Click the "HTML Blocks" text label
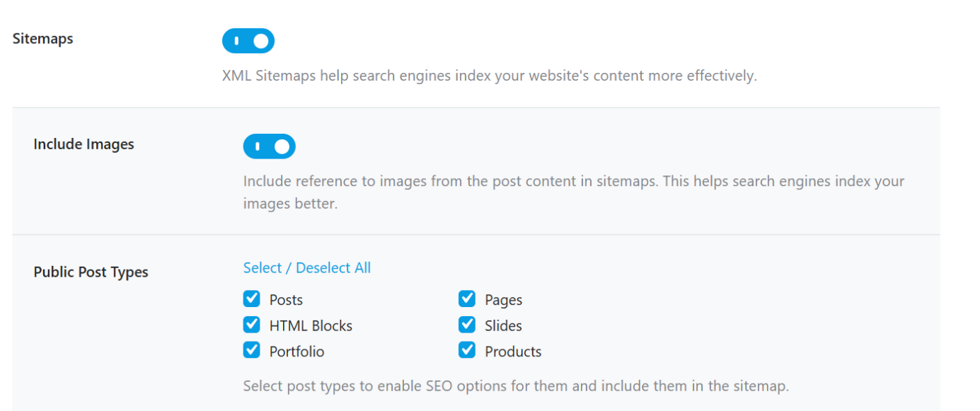The image size is (980, 411). [311, 326]
